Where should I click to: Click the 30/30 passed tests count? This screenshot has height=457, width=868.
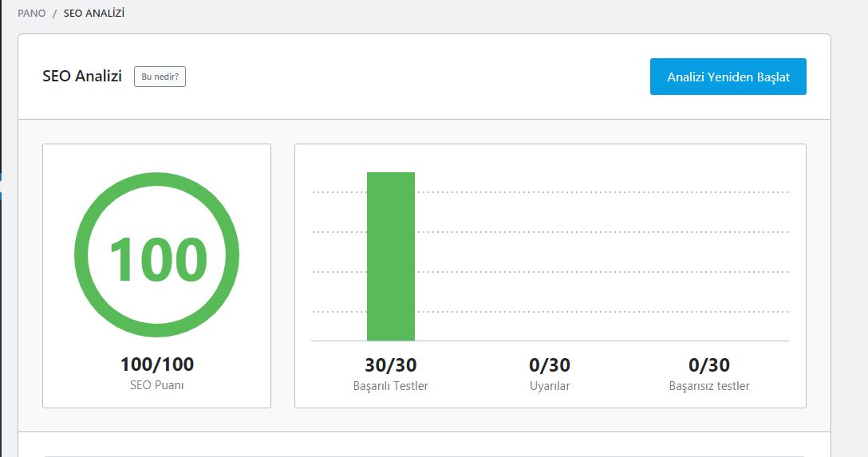391,364
